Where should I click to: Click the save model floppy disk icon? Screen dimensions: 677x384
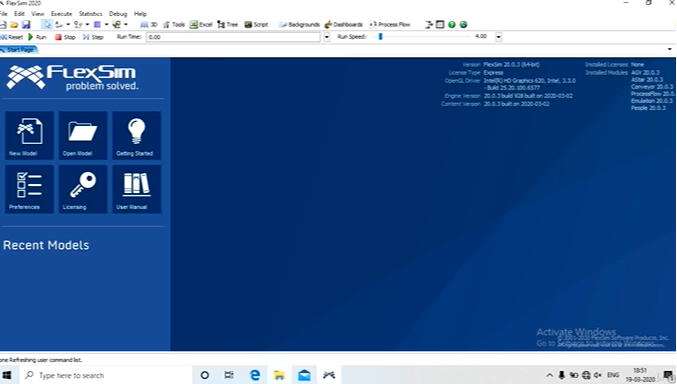click(26, 25)
